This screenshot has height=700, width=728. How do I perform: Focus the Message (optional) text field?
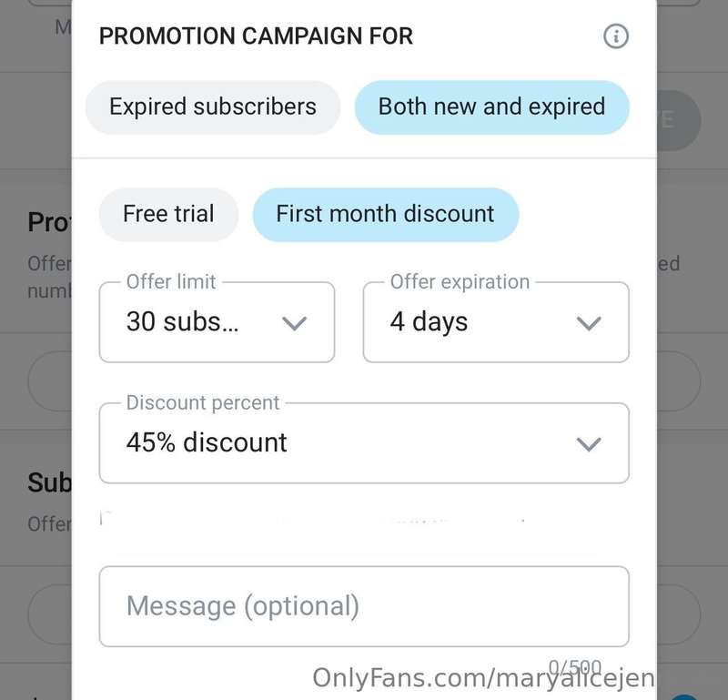tap(364, 606)
